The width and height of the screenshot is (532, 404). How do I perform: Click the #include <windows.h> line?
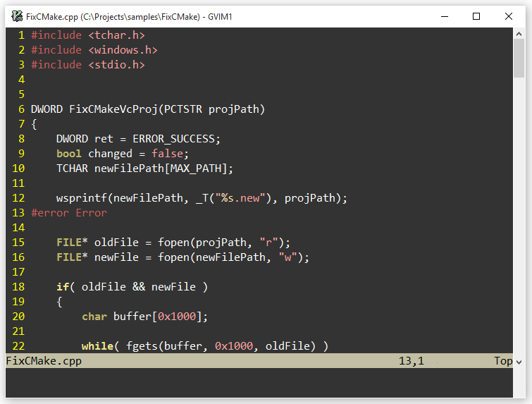pyautogui.click(x=94, y=50)
